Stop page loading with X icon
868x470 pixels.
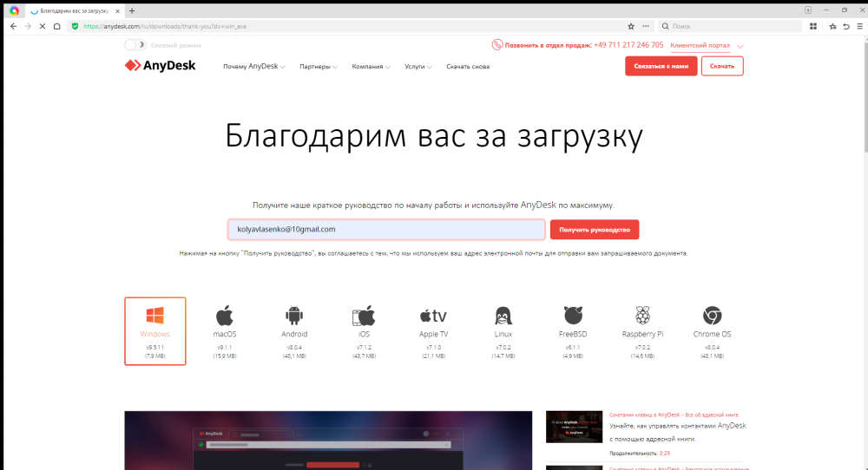click(42, 26)
